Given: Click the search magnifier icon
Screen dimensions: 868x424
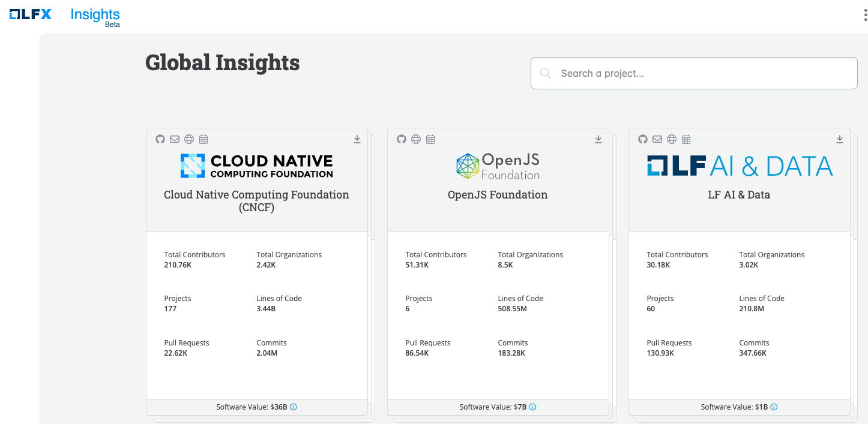Looking at the screenshot, I should click(546, 73).
